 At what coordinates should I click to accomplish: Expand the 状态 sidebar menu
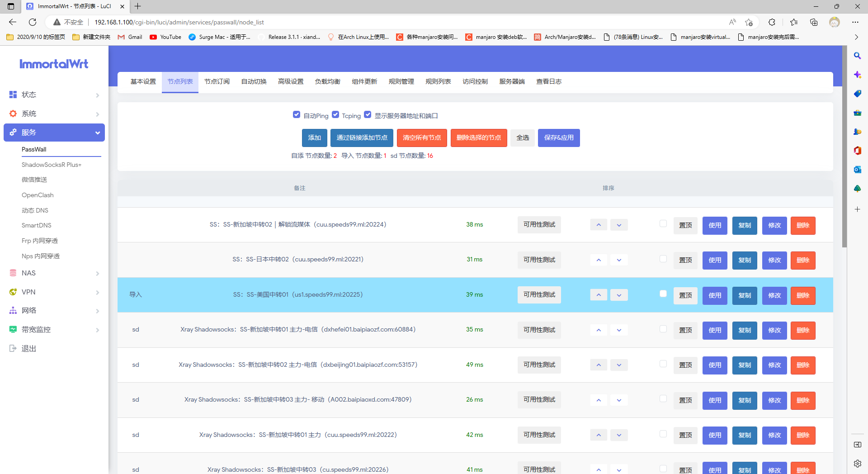[54, 95]
